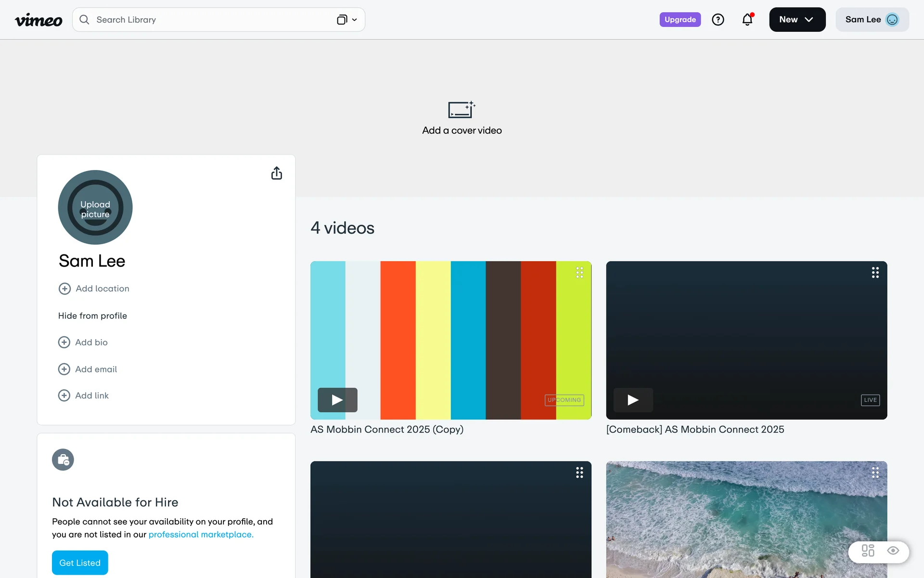Play the AS Mobbin Connect 2025 (Copy) video
This screenshot has height=578, width=924.
click(x=337, y=400)
